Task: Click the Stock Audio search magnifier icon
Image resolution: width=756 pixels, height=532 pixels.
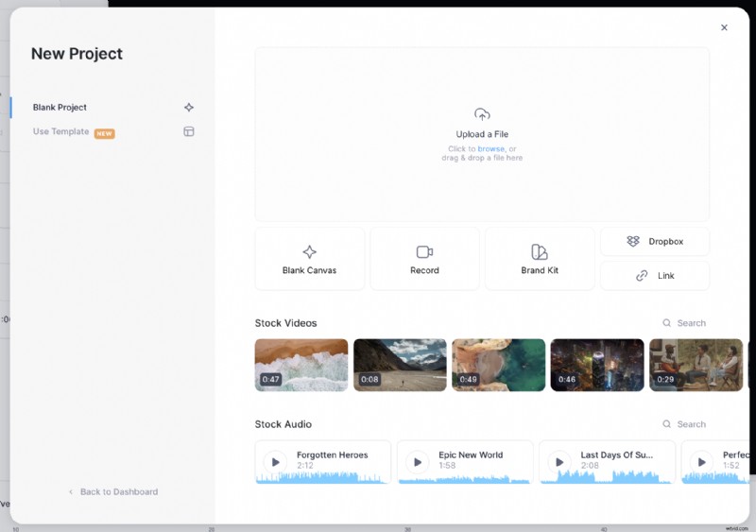Action: pos(667,424)
